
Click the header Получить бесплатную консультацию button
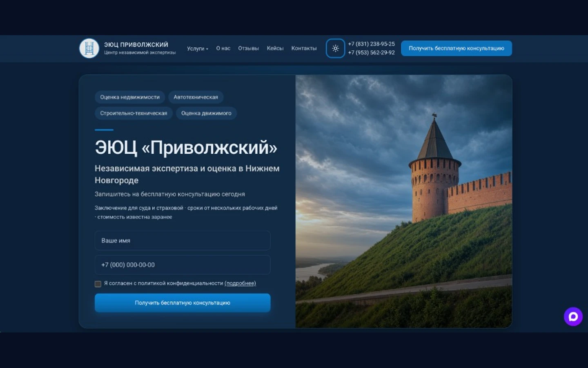coord(456,48)
